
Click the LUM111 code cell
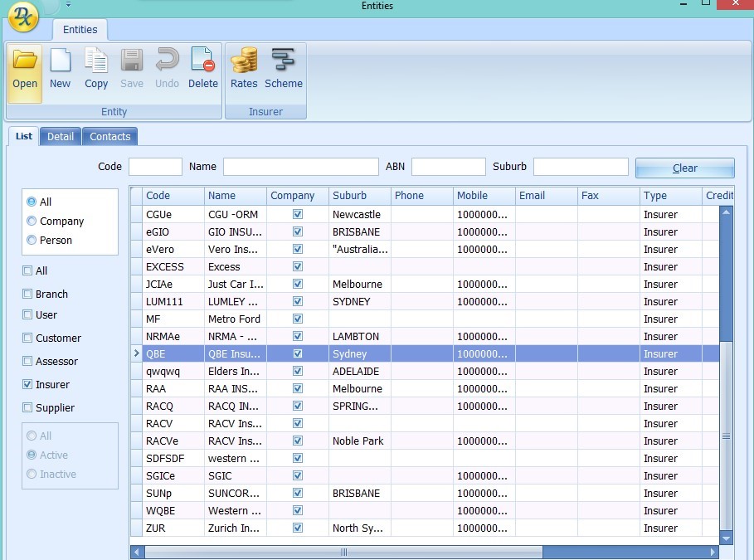click(173, 302)
